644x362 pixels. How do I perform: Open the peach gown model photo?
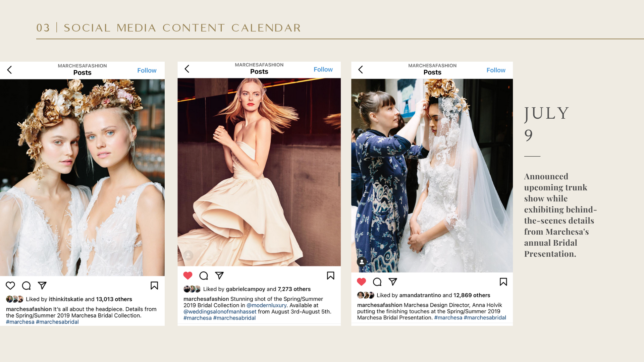pos(259,172)
